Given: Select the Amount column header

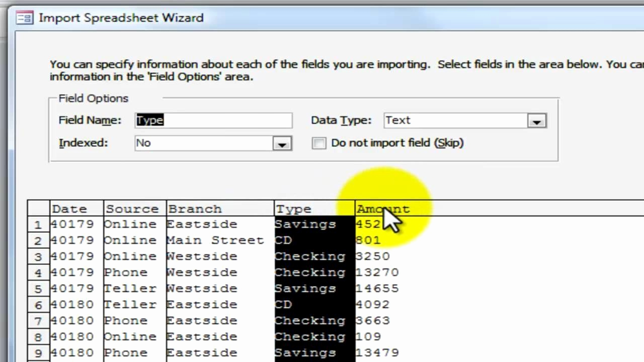Looking at the screenshot, I should [x=383, y=209].
